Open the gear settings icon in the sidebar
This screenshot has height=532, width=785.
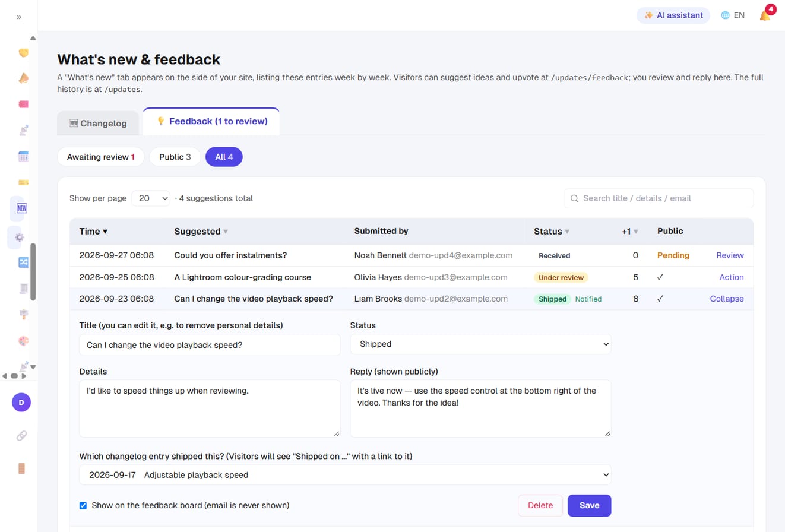coord(20,236)
